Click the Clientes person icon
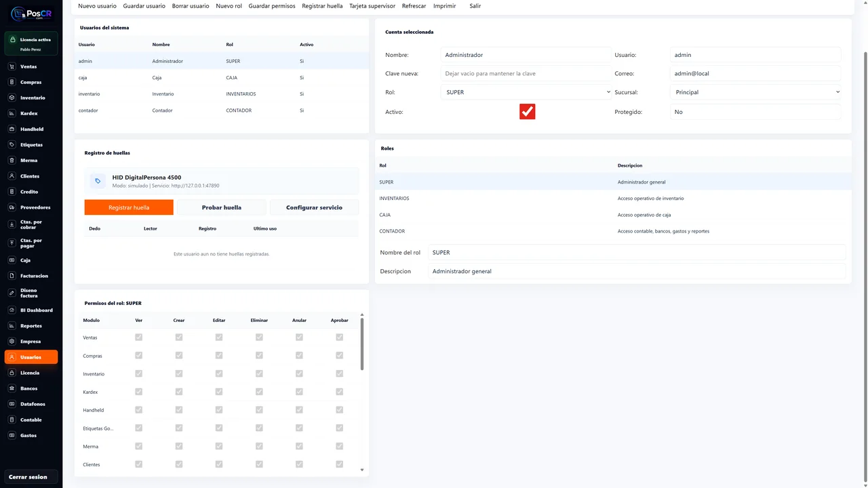Image resolution: width=868 pixels, height=488 pixels. click(x=12, y=176)
